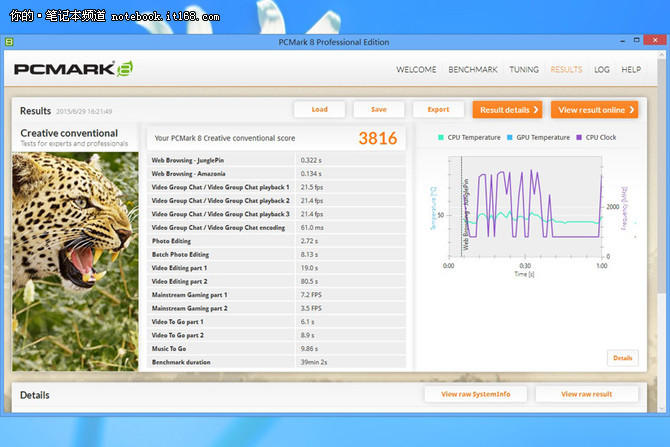Open the HELP tab
The image size is (670, 447).
click(x=631, y=70)
